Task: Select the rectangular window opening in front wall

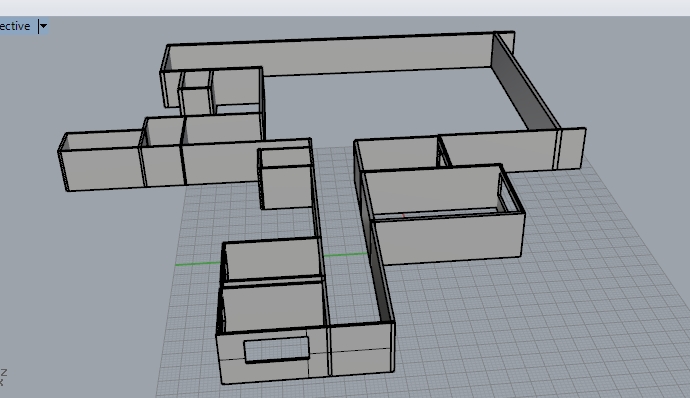Action: 276,350
